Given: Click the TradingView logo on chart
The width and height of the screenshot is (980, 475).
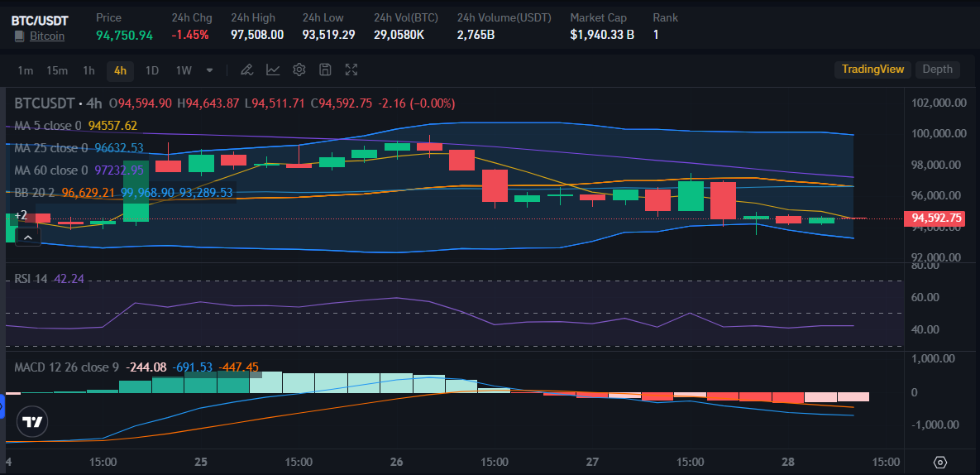Looking at the screenshot, I should point(32,422).
